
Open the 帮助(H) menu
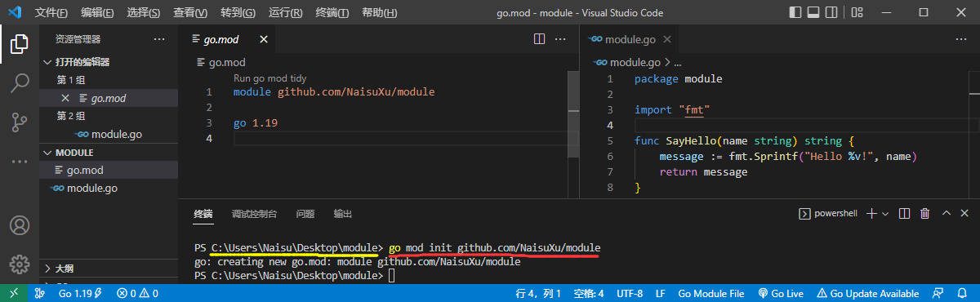coord(379,13)
